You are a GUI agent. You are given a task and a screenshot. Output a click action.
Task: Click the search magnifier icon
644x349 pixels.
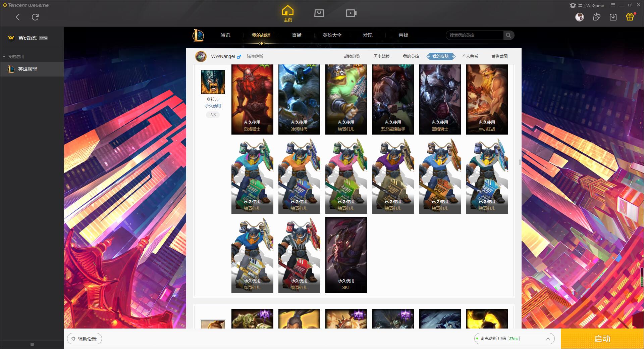coord(508,35)
